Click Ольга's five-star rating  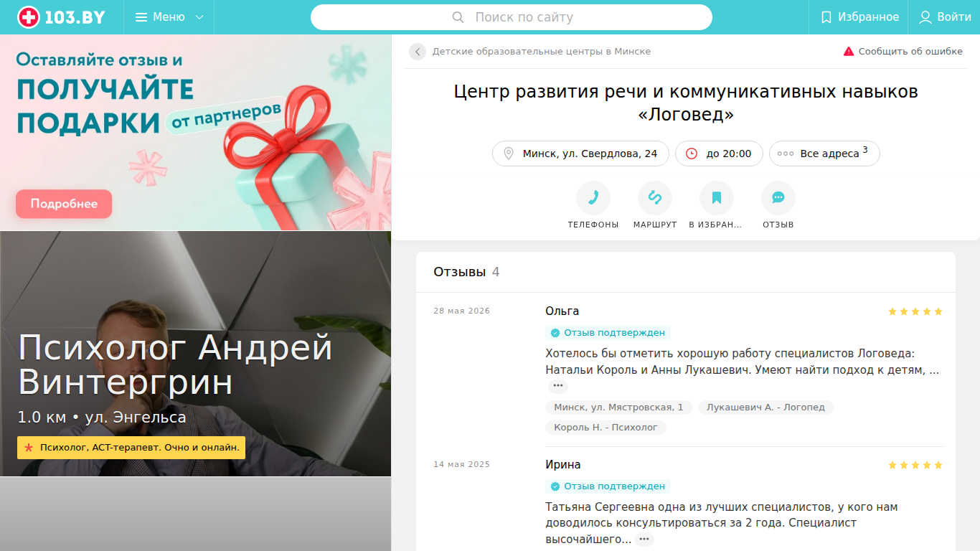click(915, 311)
